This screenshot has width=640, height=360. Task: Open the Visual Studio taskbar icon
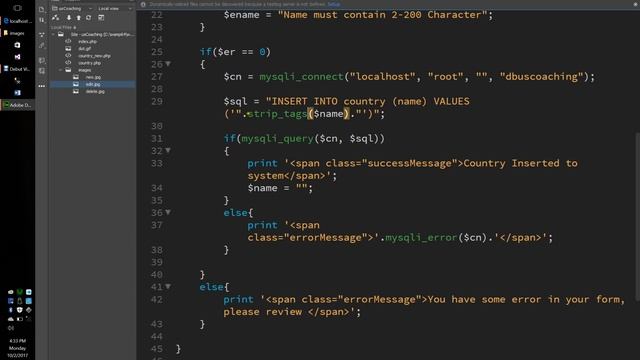17,57
